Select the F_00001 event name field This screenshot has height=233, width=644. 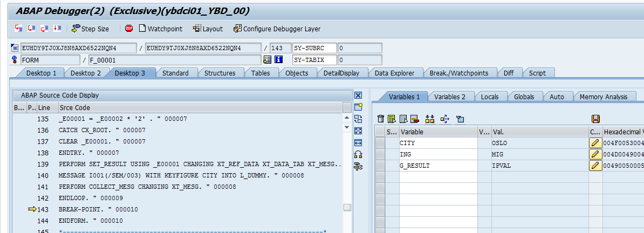pos(175,60)
